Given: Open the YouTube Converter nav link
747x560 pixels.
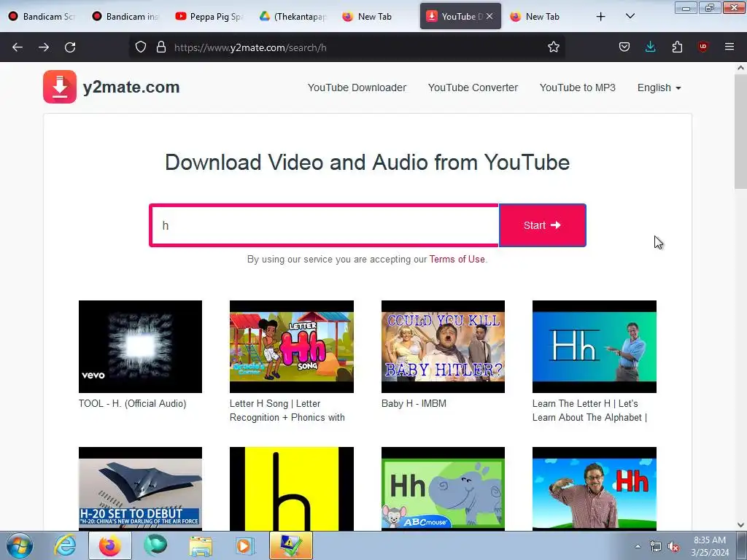Looking at the screenshot, I should pos(473,87).
